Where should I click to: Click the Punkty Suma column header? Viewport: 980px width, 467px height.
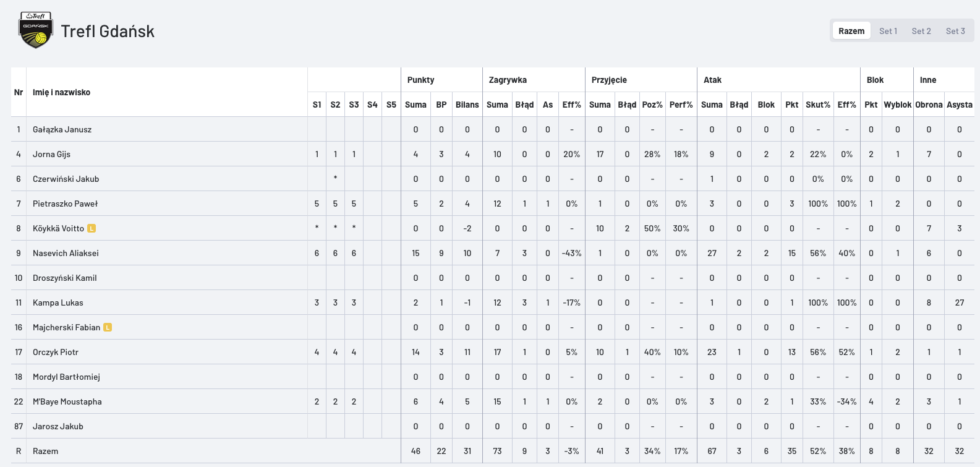[415, 105]
